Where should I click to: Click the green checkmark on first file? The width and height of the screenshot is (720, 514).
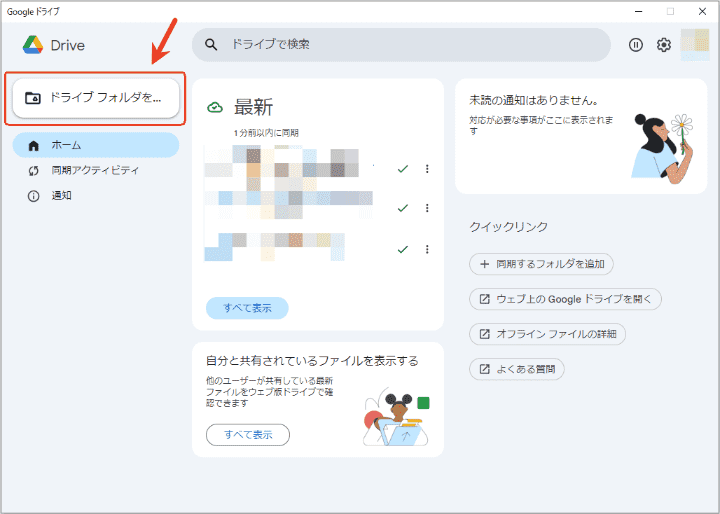tap(402, 169)
